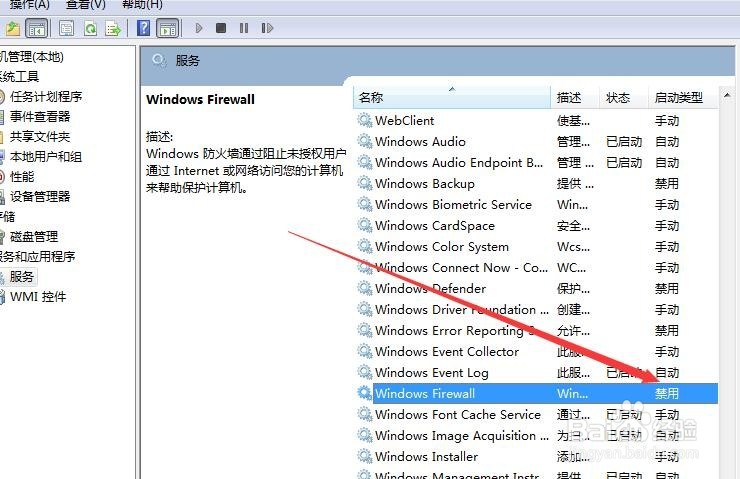Click the Windows Firewall row gear icon
The height and width of the screenshot is (479, 740).
(364, 393)
